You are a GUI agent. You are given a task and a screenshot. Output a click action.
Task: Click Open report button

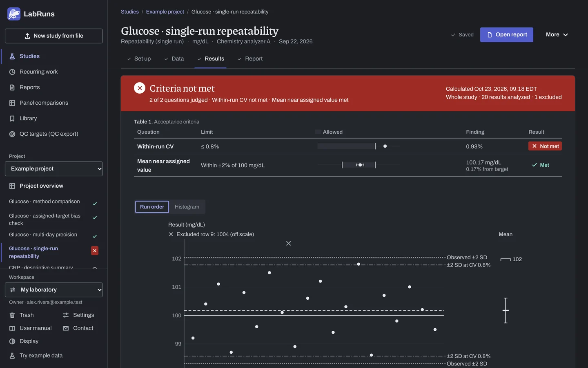coord(507,35)
